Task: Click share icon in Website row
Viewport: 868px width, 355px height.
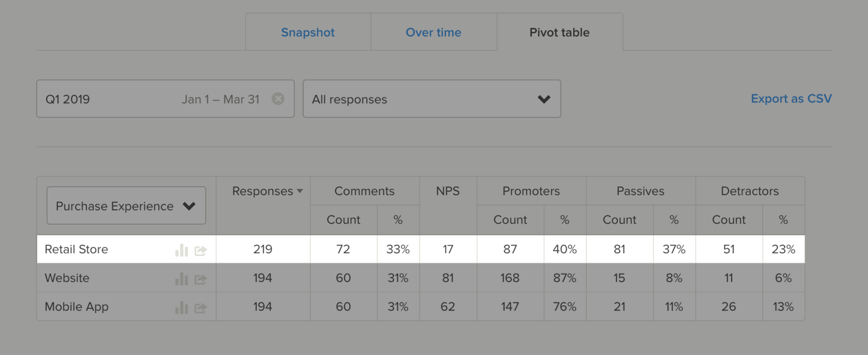Action: tap(200, 279)
